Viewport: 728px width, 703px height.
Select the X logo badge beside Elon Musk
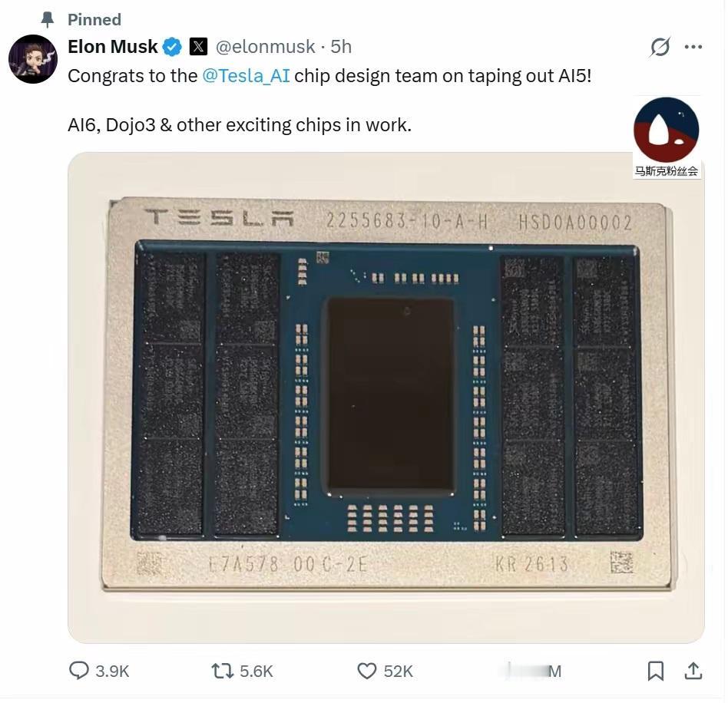pos(198,47)
